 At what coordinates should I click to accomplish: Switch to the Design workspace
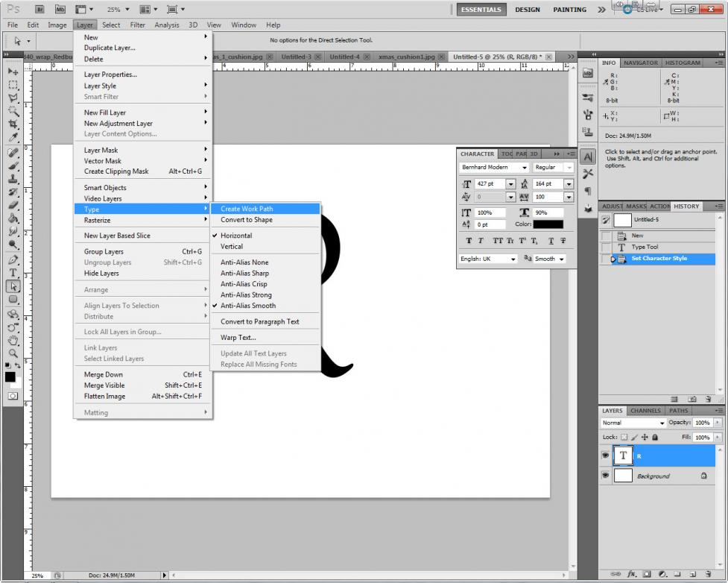pyautogui.click(x=528, y=9)
